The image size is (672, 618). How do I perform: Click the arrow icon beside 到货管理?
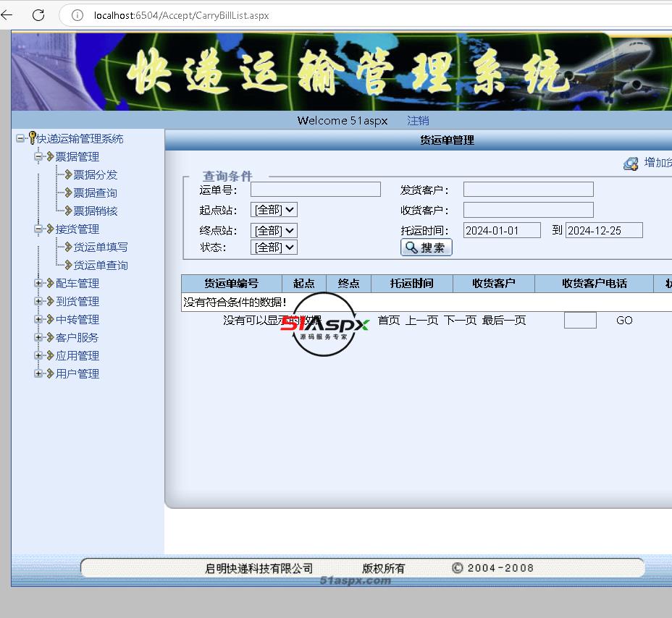pos(50,301)
